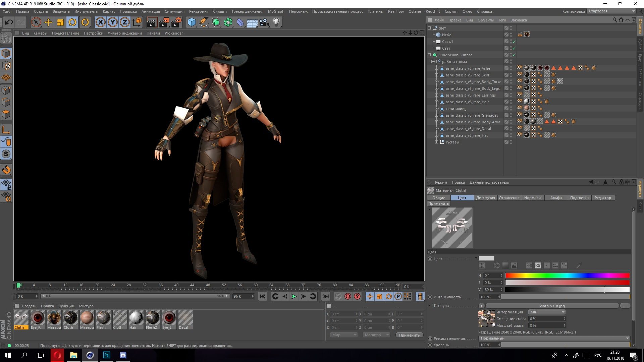Toggle the coordinate system icon
Screen dimensions: 644x362
(x=137, y=22)
